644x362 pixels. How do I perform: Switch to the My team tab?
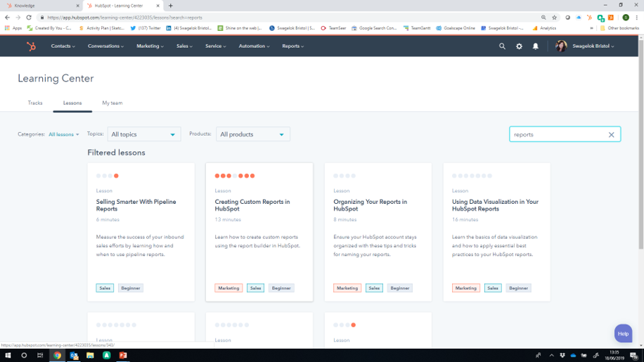tap(112, 103)
